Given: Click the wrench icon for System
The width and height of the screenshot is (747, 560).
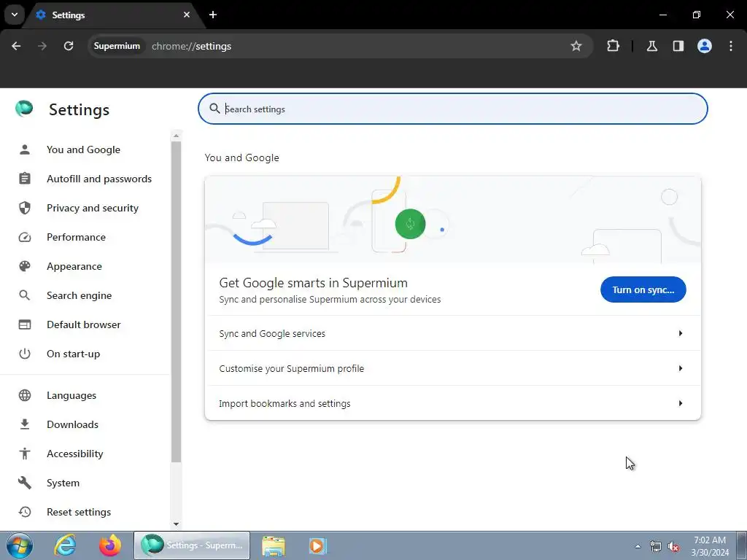Looking at the screenshot, I should pyautogui.click(x=25, y=483).
